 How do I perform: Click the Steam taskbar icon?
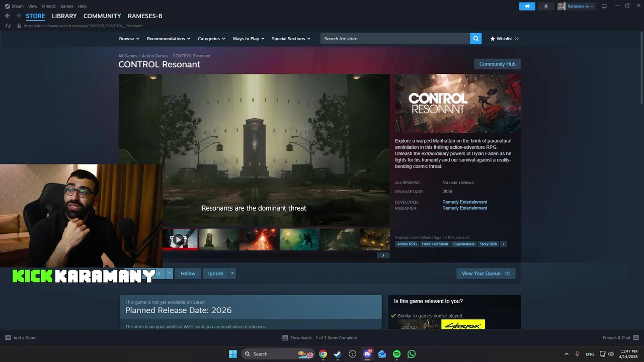338,354
